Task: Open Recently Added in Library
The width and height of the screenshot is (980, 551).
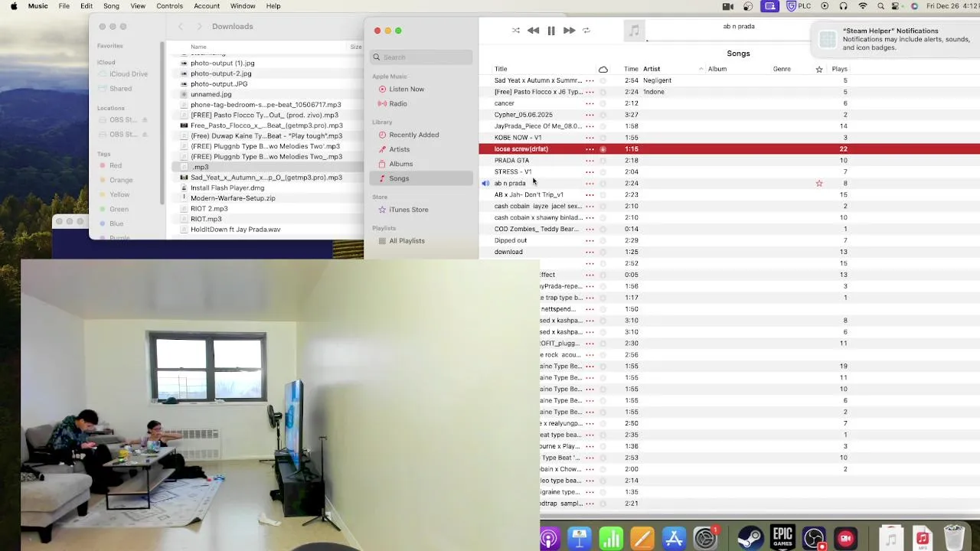Action: pyautogui.click(x=413, y=135)
